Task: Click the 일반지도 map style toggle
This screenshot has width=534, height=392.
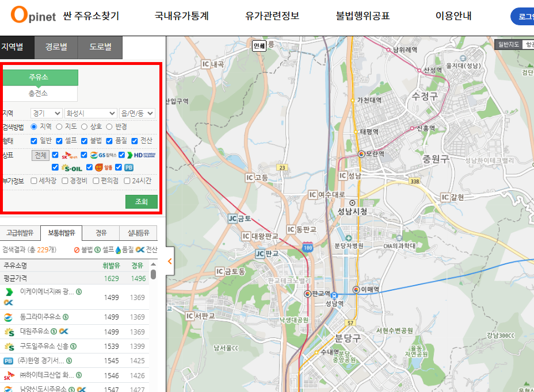Action: point(510,43)
